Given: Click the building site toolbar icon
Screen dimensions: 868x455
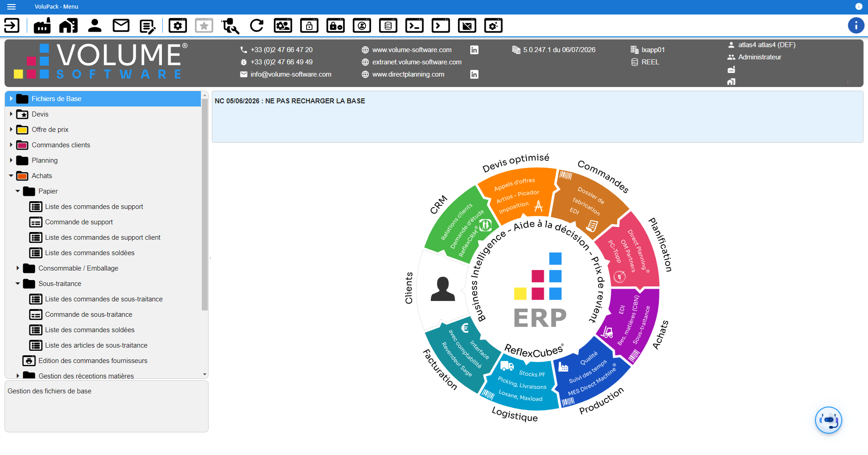Looking at the screenshot, I should (68, 26).
